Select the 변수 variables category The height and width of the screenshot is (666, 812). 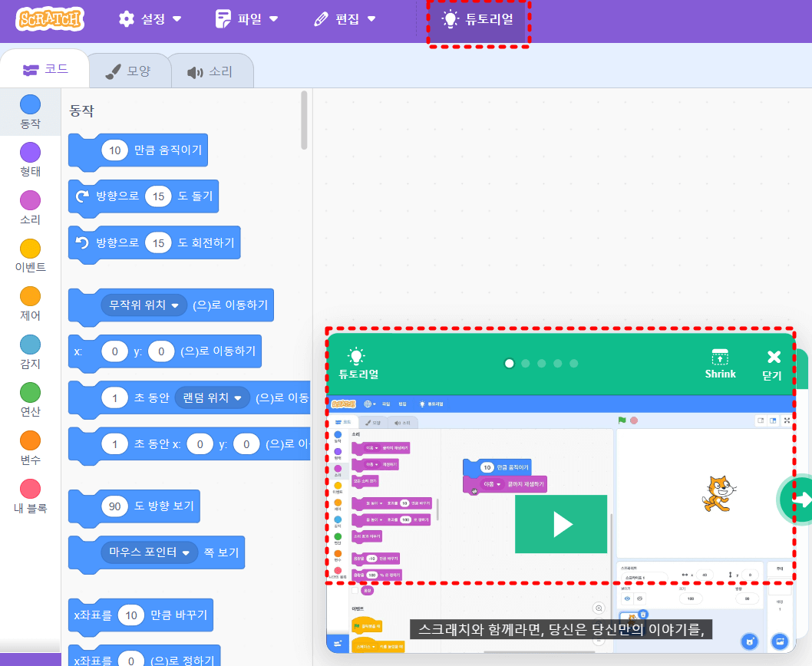point(30,448)
